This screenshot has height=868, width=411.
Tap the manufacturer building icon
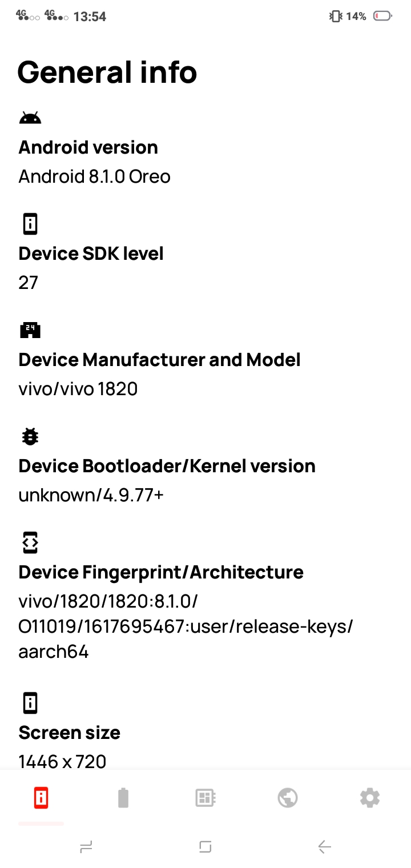30,330
